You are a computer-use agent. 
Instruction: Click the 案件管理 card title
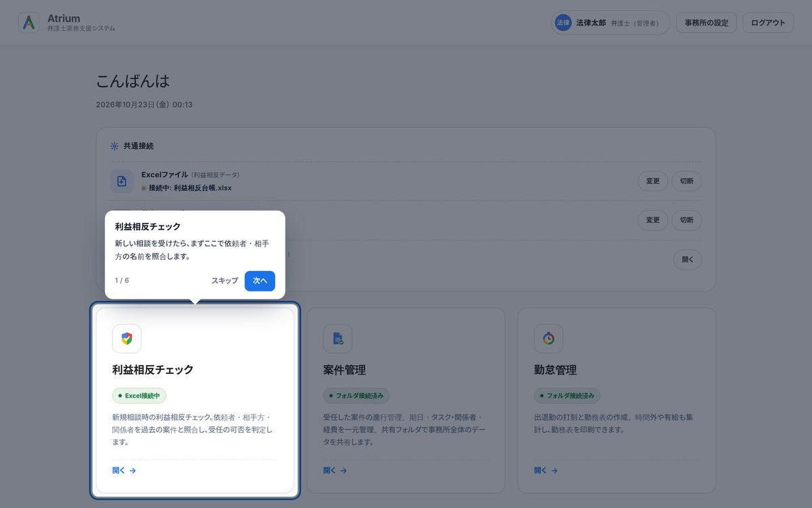click(344, 370)
